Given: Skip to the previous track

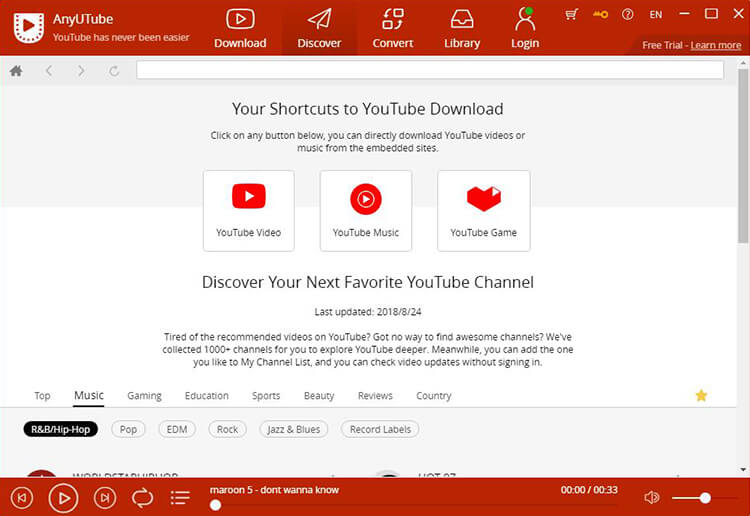Looking at the screenshot, I should [22, 498].
